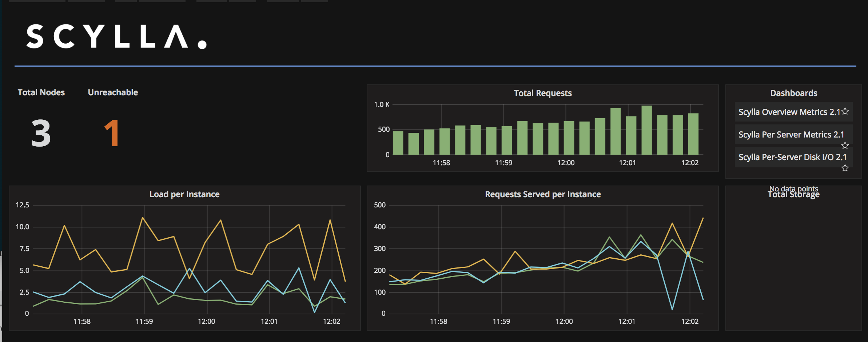Viewport: 868px width, 342px height.
Task: Click the Scylla logo
Action: click(x=116, y=36)
